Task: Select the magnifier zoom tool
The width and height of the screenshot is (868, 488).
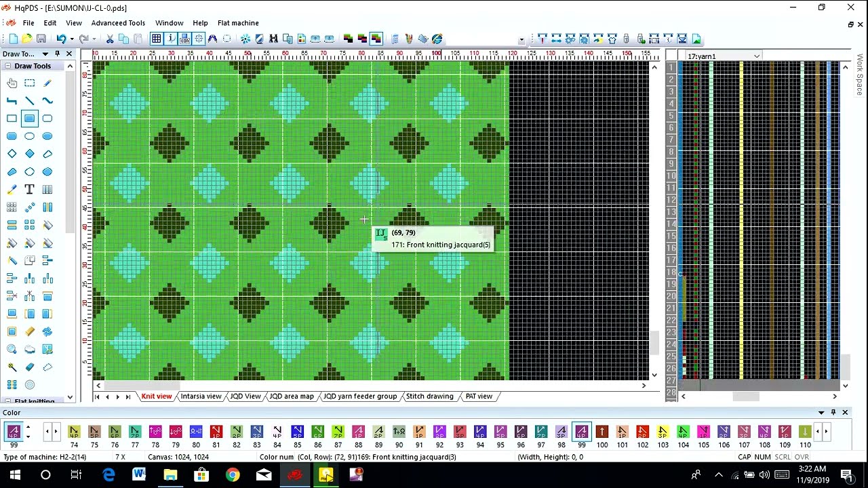Action: (12, 349)
